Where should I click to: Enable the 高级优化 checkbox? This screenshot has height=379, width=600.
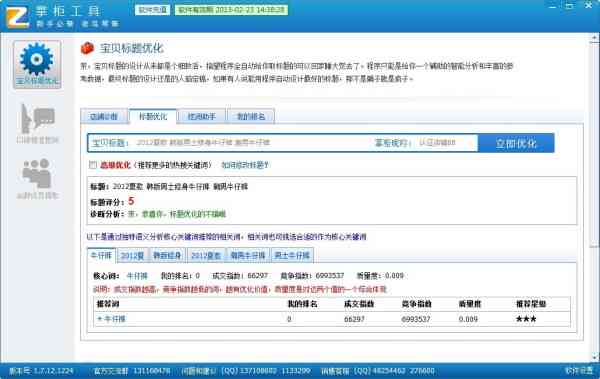[93, 165]
